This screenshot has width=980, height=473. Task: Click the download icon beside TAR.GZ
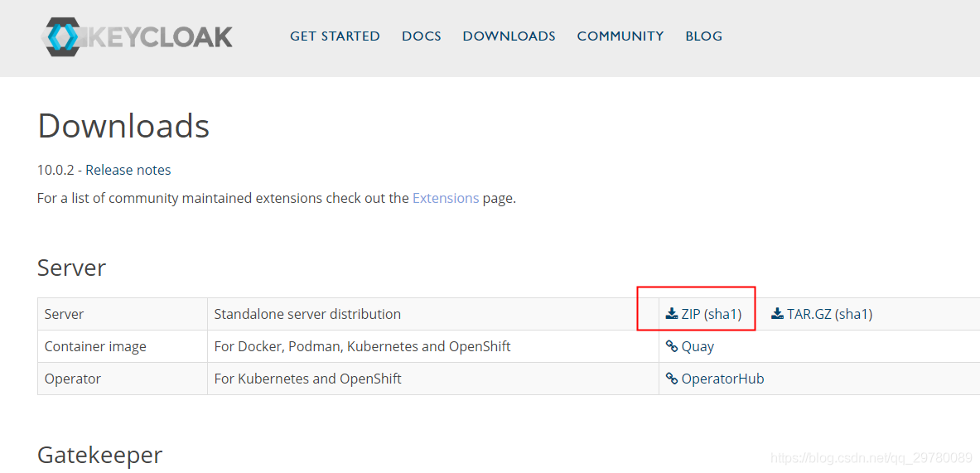[x=778, y=314]
